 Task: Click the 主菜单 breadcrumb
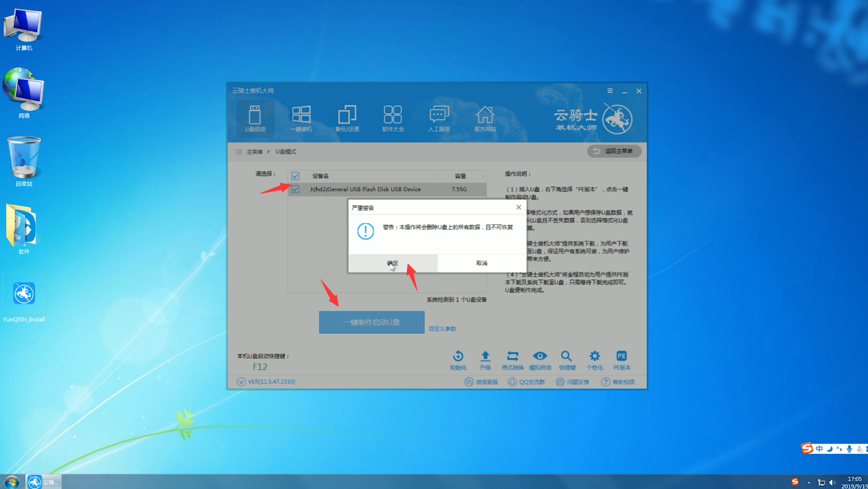254,152
